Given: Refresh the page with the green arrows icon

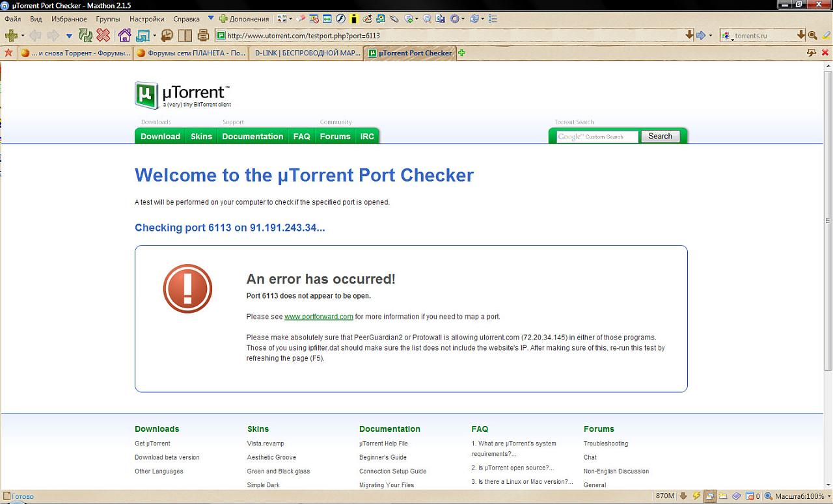Looking at the screenshot, I should click(x=85, y=35).
